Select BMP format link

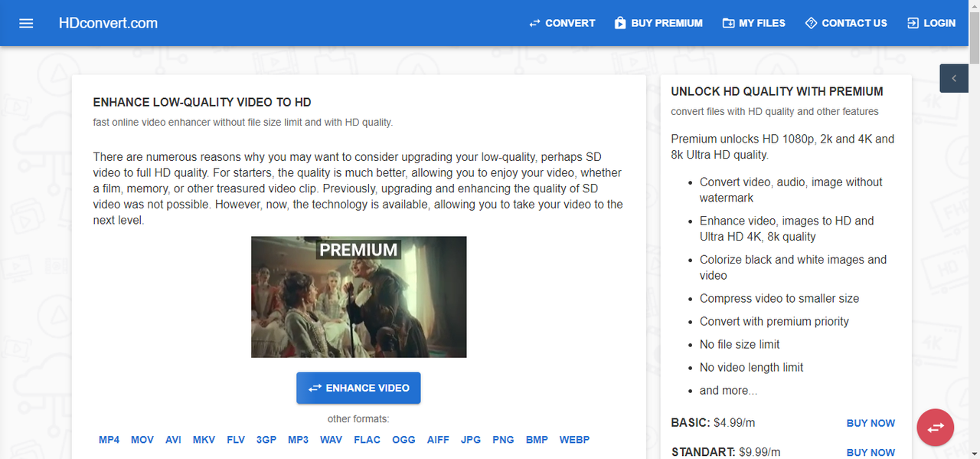[x=537, y=440]
